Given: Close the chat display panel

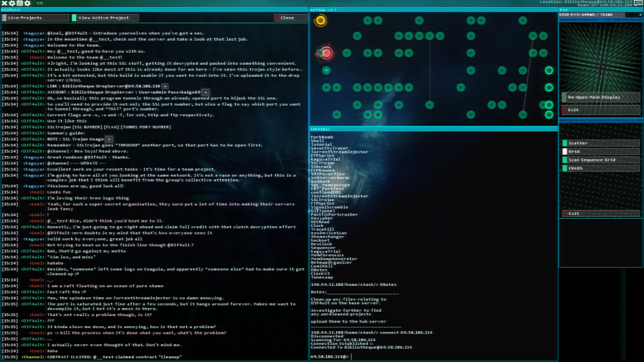Looking at the screenshot, I should click(290, 18).
